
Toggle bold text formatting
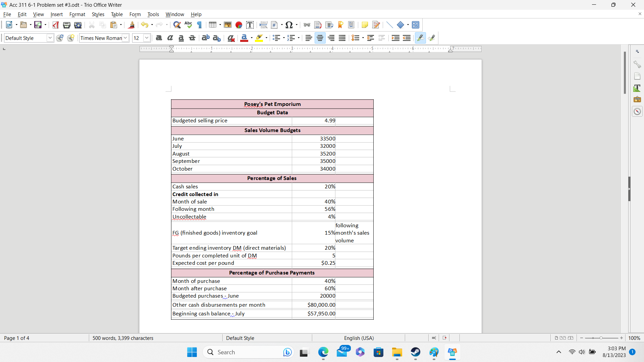pyautogui.click(x=159, y=38)
